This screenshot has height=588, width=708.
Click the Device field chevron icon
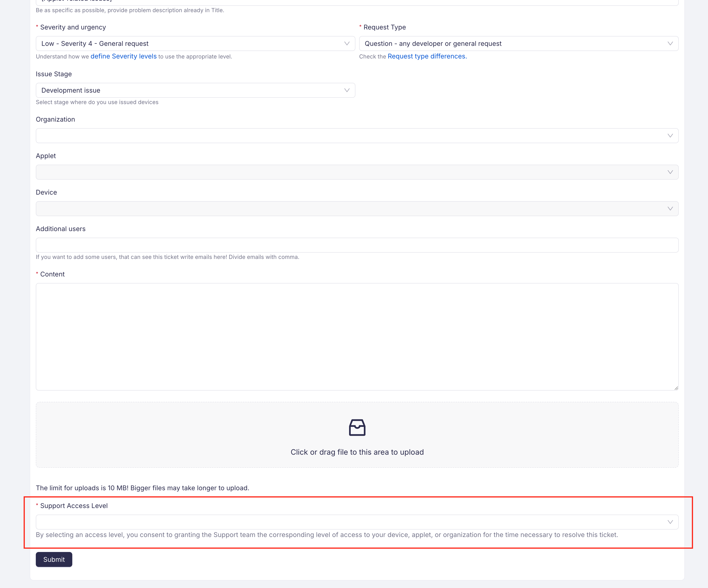[x=670, y=208]
